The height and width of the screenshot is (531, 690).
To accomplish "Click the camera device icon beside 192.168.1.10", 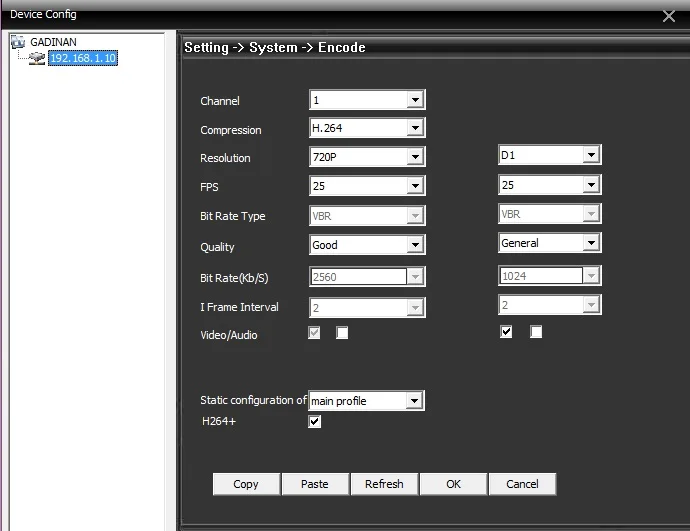I will click(37, 58).
